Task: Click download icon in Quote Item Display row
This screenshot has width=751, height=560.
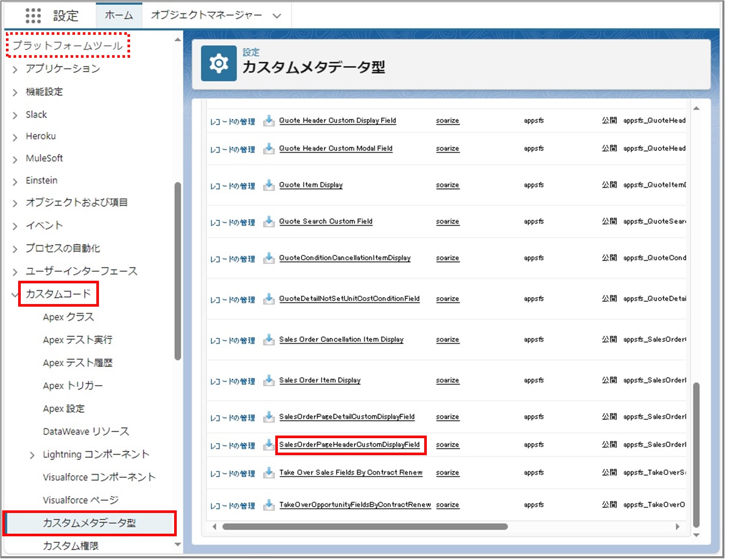Action: click(x=269, y=185)
